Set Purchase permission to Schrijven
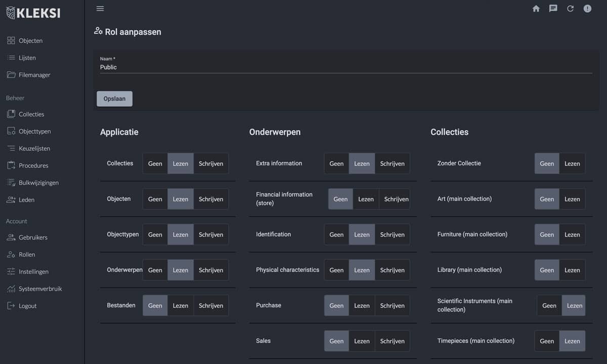 point(392,306)
